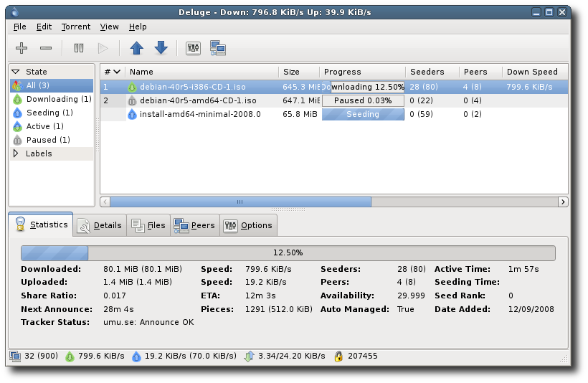Image resolution: width=588 pixels, height=383 pixels.
Task: Sort by the Size column header
Action: click(x=299, y=72)
